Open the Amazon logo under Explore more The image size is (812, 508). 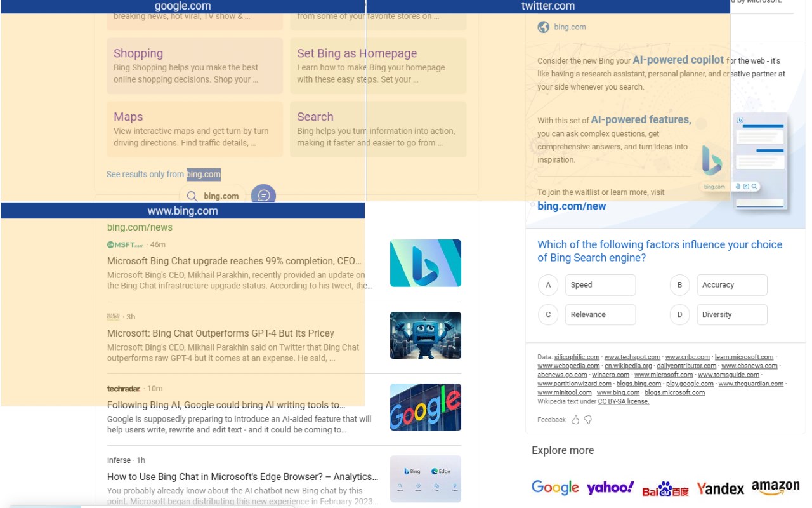click(775, 488)
